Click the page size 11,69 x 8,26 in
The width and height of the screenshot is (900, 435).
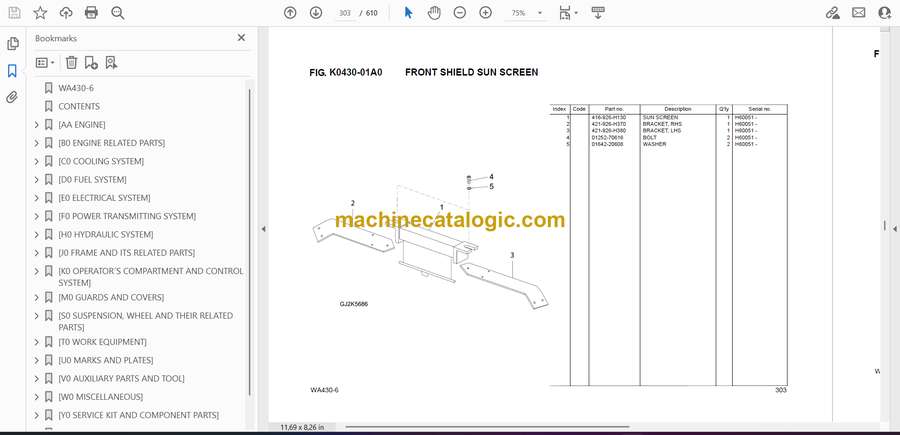click(302, 427)
